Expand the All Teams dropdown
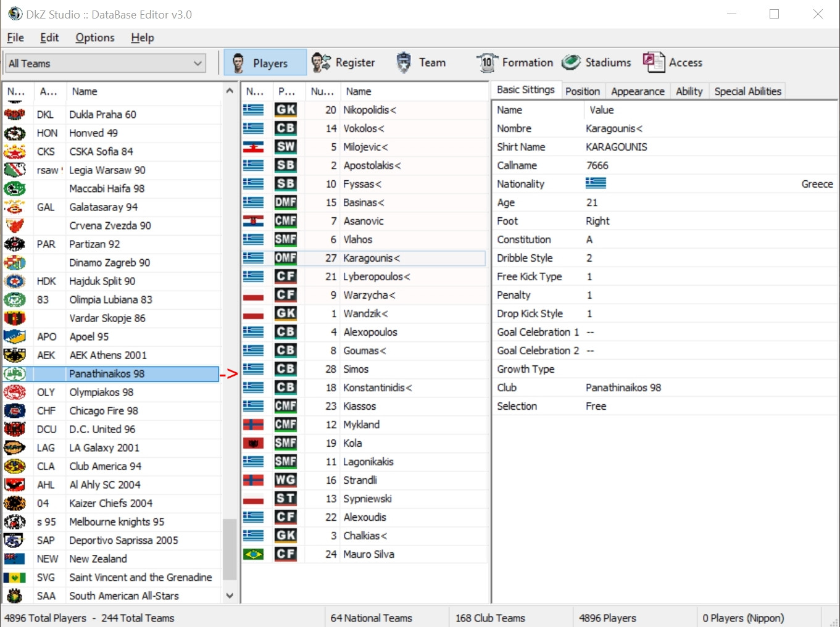Screen dimensions: 840x627 pyautogui.click(x=106, y=63)
